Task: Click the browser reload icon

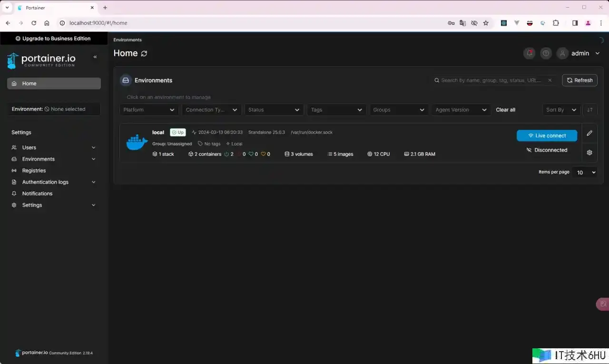Action: tap(34, 23)
